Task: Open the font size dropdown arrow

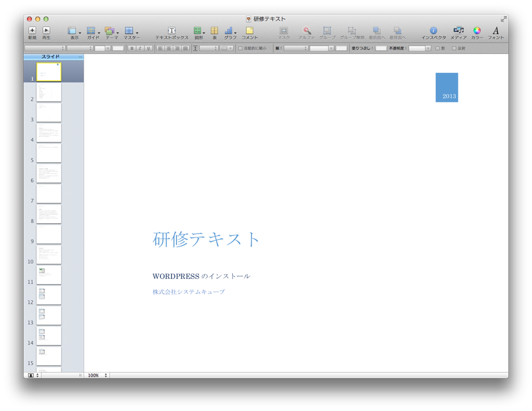Action: point(108,48)
